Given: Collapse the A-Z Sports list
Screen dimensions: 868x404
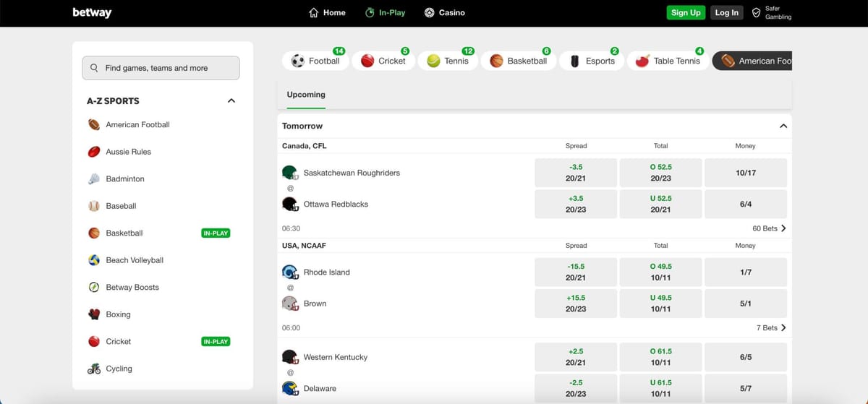Looking at the screenshot, I should pyautogui.click(x=231, y=101).
